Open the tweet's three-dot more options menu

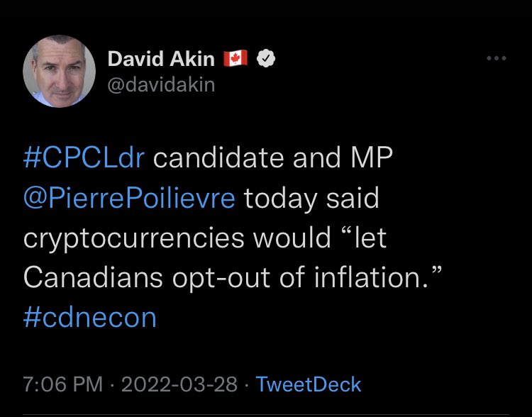[496, 60]
